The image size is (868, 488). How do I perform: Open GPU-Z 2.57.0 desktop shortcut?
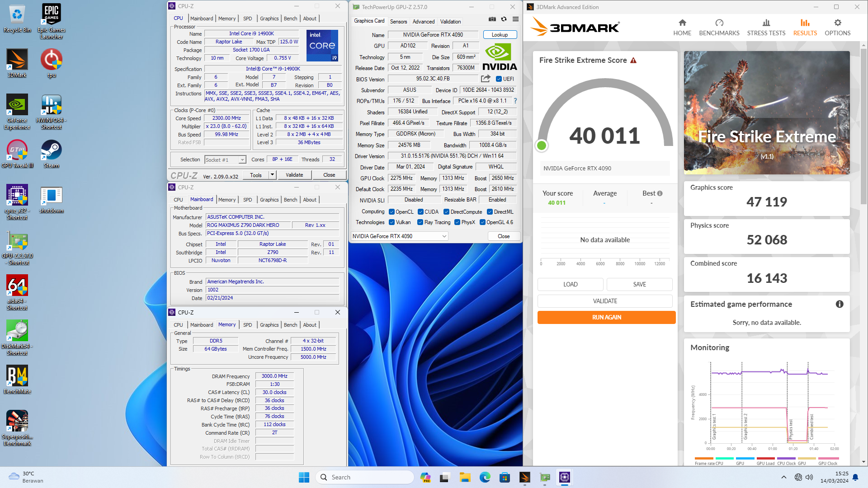(x=17, y=248)
